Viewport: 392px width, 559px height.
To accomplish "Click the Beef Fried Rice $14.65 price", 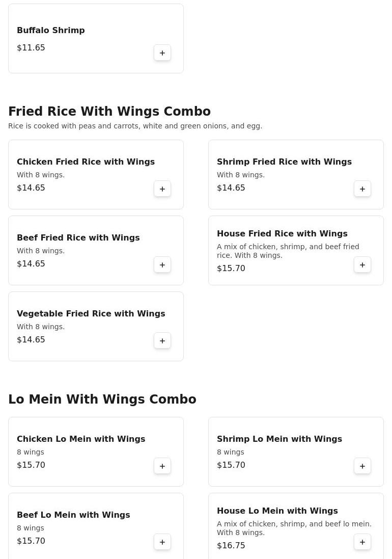I will pyautogui.click(x=31, y=264).
